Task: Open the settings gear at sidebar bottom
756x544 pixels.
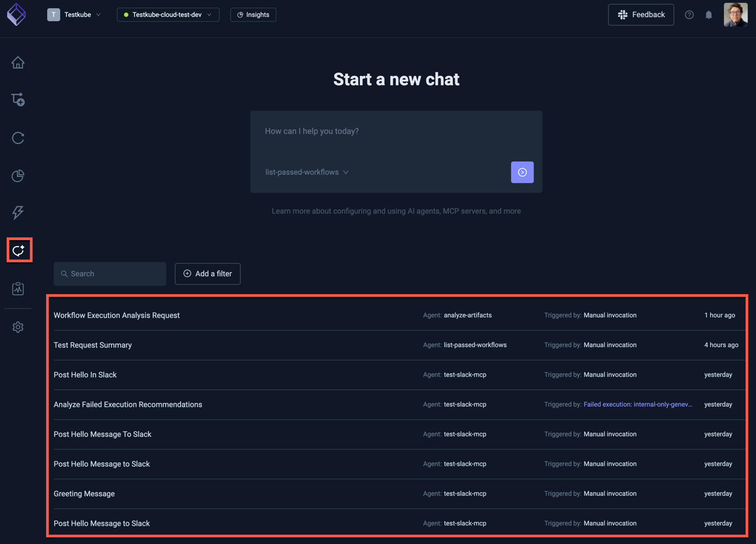Action: (18, 327)
